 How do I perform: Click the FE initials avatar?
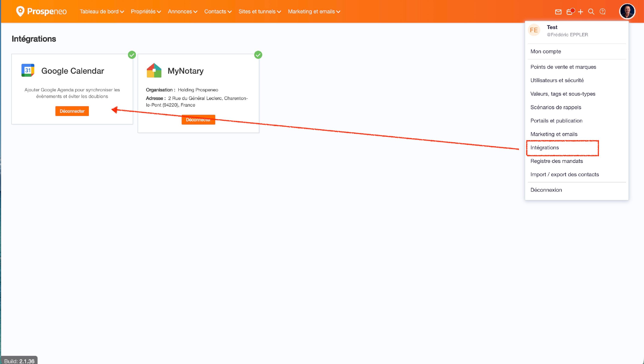534,30
